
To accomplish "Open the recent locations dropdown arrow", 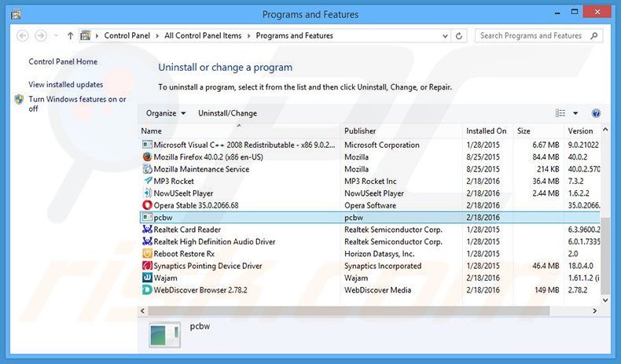I will [x=57, y=35].
